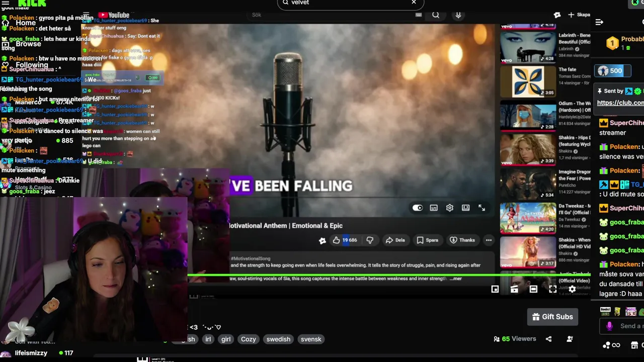Click the follow user icon beside share

click(x=570, y=339)
